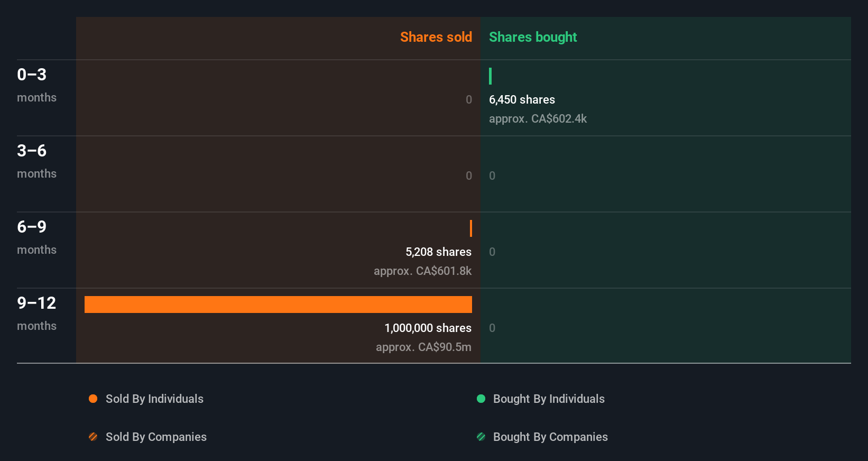
Task: Click the approx. CA$90.5m amount
Action: (x=423, y=347)
